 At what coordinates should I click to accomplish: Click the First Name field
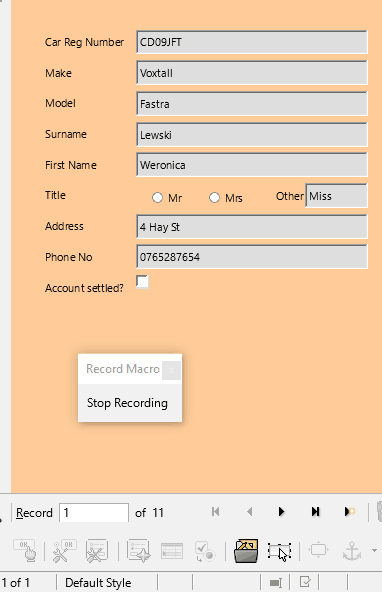coord(252,165)
